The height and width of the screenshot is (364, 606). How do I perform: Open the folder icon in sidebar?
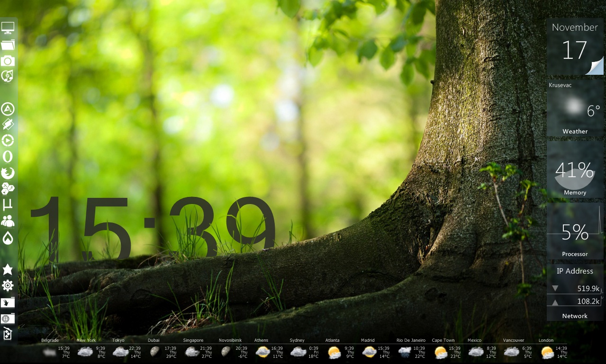click(8, 45)
